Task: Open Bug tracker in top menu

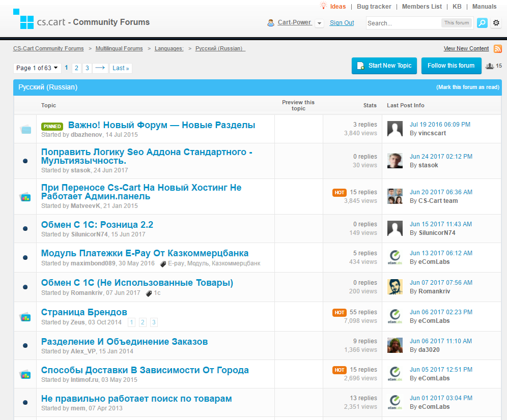Action: click(x=374, y=7)
